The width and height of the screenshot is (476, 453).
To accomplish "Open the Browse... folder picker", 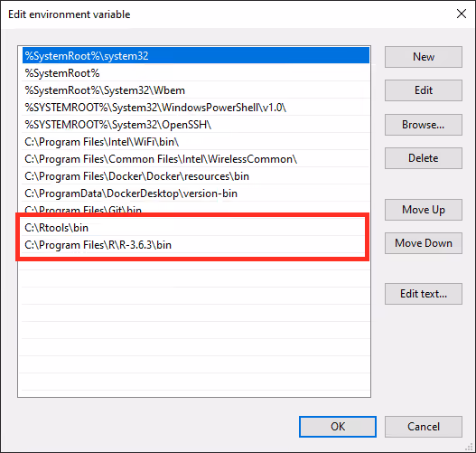I will click(x=424, y=125).
